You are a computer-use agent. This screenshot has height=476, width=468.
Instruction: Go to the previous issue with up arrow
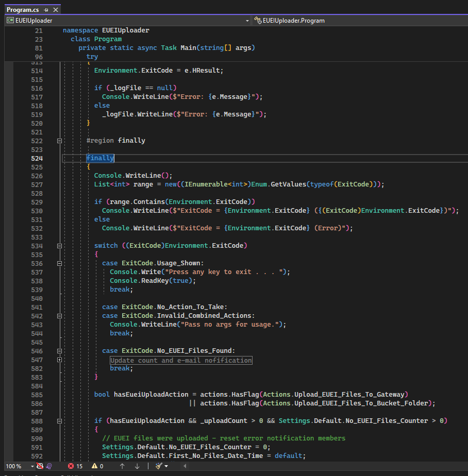pyautogui.click(x=122, y=466)
